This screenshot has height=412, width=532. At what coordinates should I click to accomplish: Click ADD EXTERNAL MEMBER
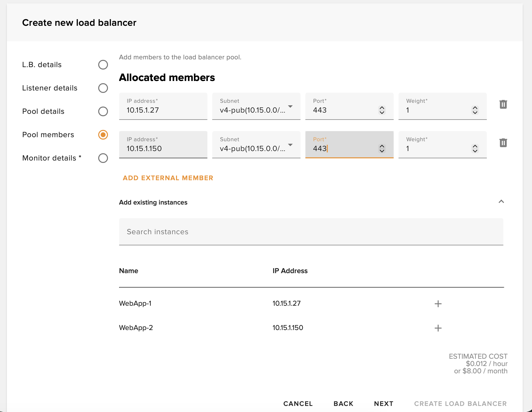[x=168, y=178]
